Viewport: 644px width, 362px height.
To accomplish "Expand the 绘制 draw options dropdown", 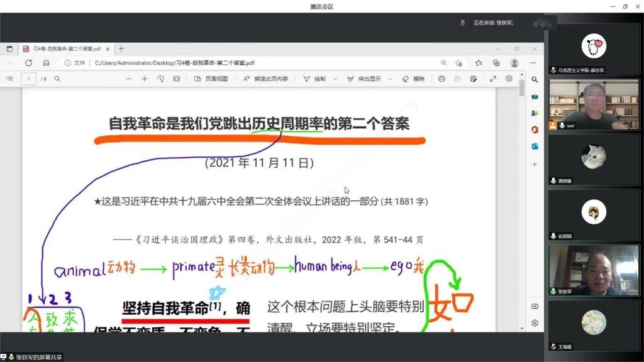I will point(335,79).
